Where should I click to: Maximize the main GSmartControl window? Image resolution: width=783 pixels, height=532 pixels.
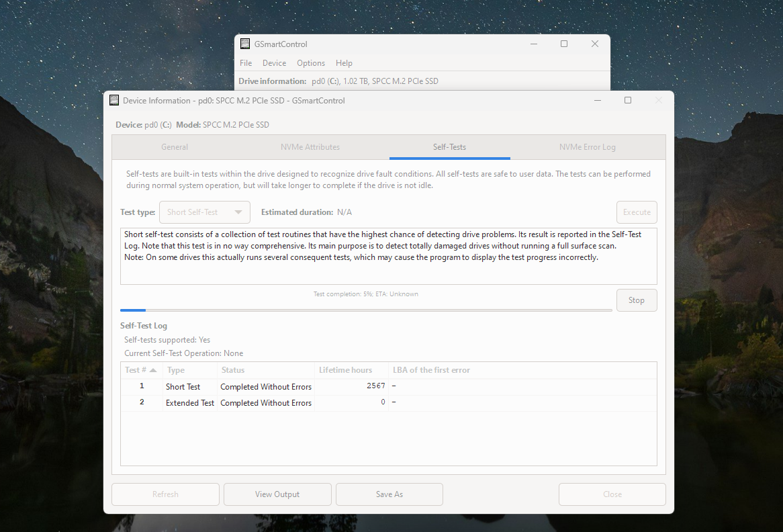(564, 44)
